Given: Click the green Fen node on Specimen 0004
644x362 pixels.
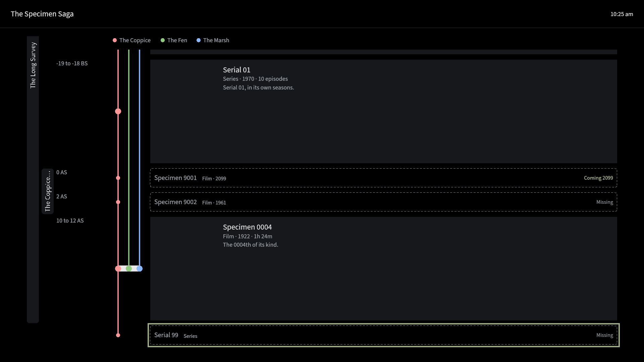Looking at the screenshot, I should (129, 268).
